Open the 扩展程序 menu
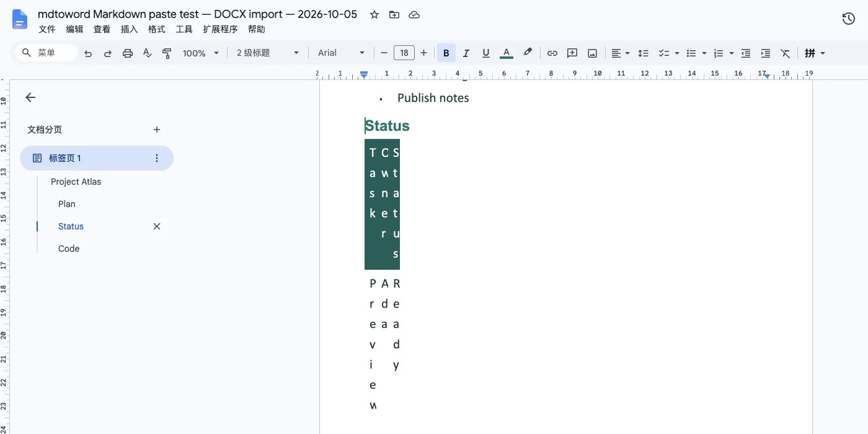 click(220, 29)
